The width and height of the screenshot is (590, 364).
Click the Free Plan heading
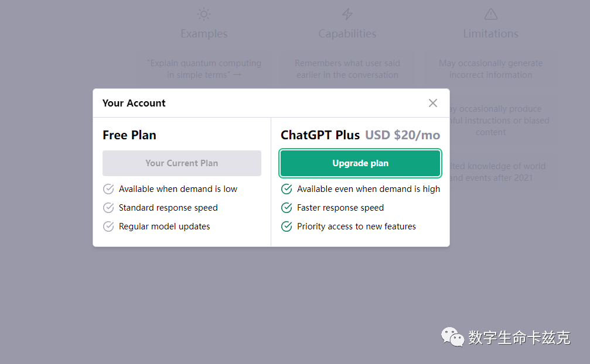point(129,135)
